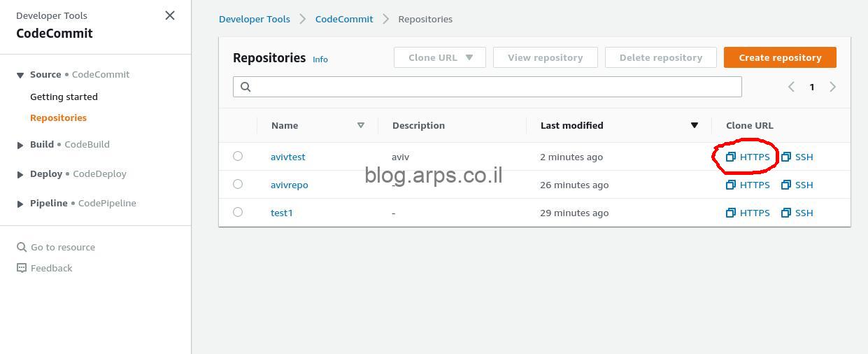Viewport: 868px width, 354px height.
Task: Click the Feedback speech bubble icon
Action: click(x=22, y=268)
